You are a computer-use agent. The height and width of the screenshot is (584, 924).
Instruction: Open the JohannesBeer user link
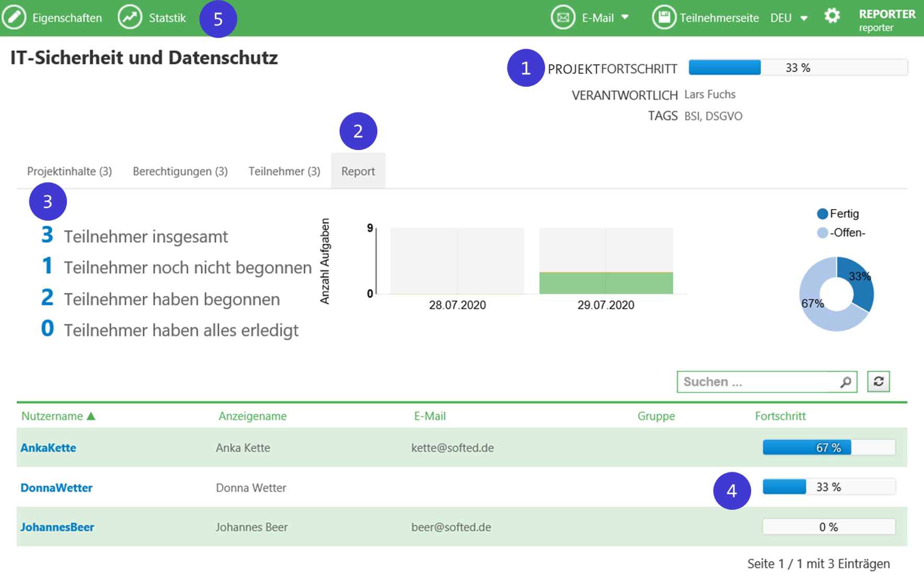click(x=57, y=527)
